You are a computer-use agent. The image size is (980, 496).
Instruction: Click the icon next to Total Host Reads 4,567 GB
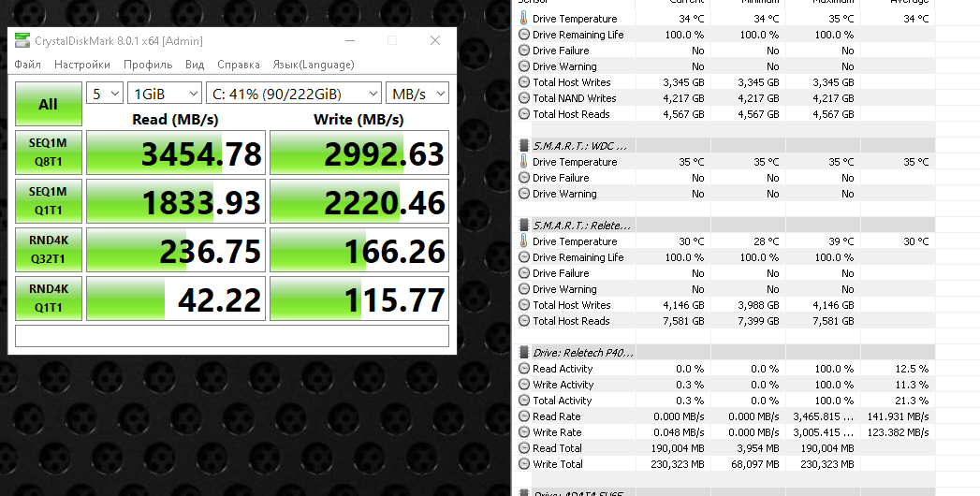[524, 114]
